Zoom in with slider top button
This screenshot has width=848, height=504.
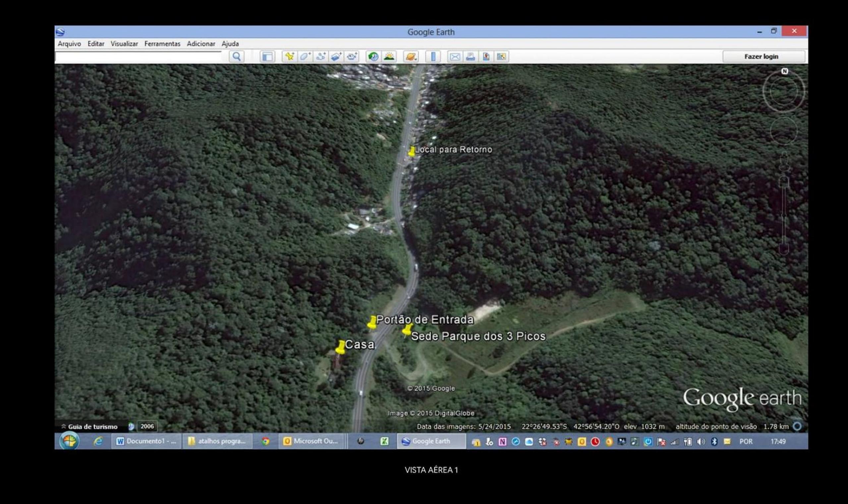[784, 182]
